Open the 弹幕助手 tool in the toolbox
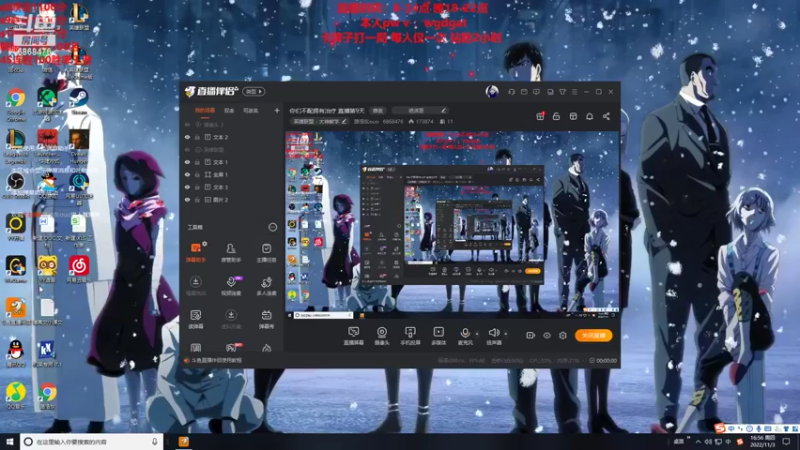 point(195,253)
